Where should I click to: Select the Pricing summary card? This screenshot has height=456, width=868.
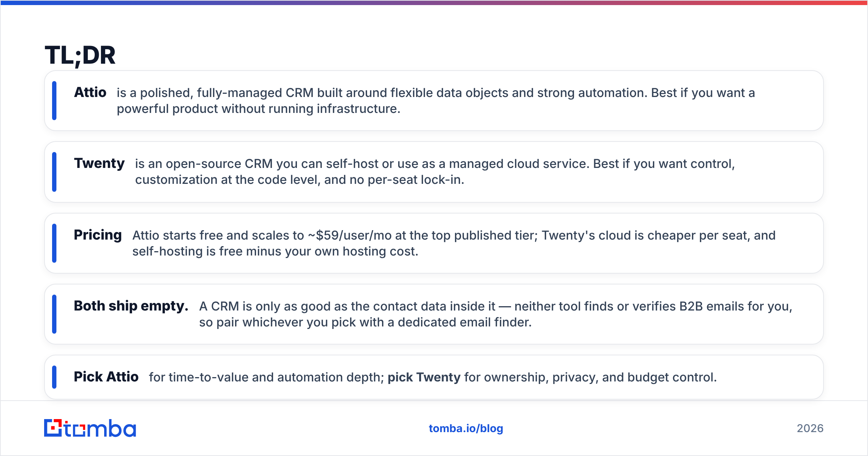click(x=434, y=243)
